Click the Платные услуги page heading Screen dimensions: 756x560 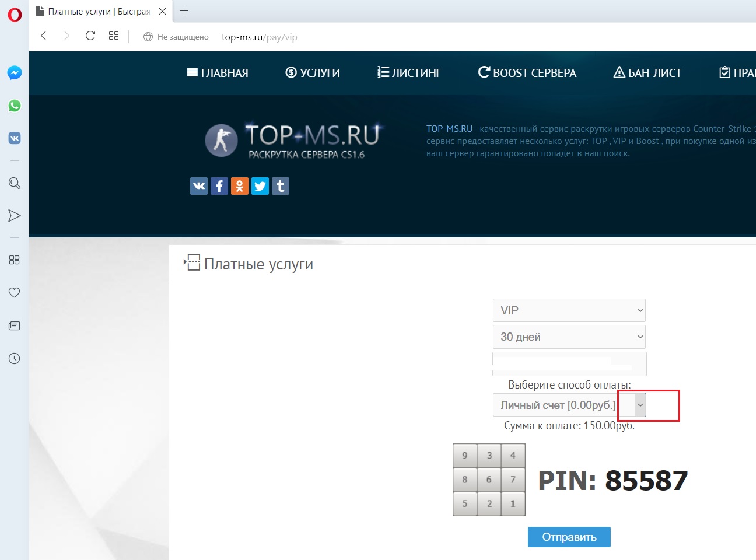[258, 264]
